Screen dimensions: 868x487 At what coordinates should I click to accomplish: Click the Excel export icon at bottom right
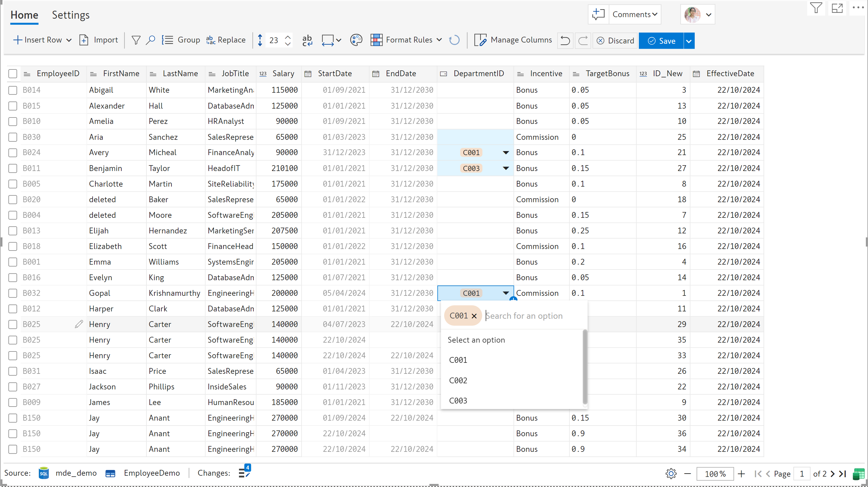(858, 474)
